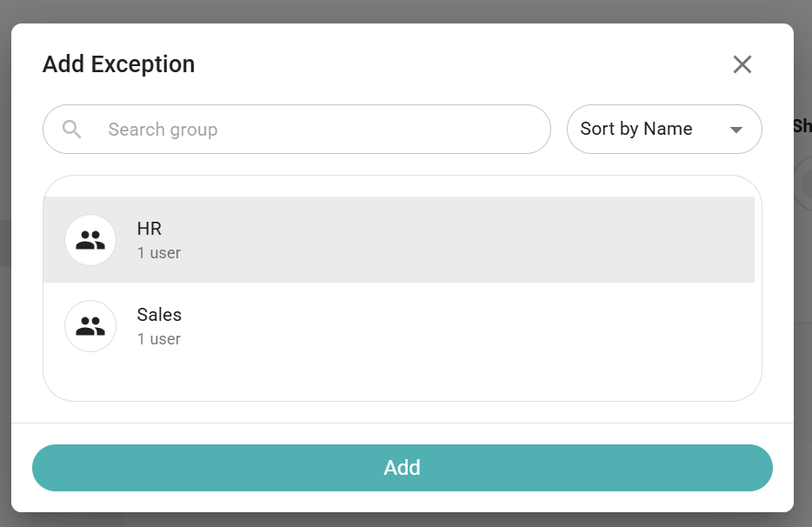The width and height of the screenshot is (812, 527).
Task: Click the Add Exception dialog title
Action: coord(118,64)
